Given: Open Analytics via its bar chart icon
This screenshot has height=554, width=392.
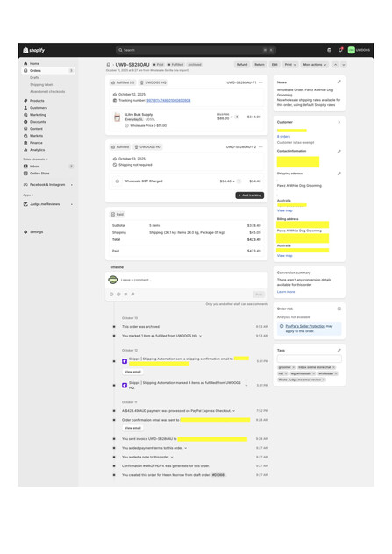Looking at the screenshot, I should click(25, 150).
